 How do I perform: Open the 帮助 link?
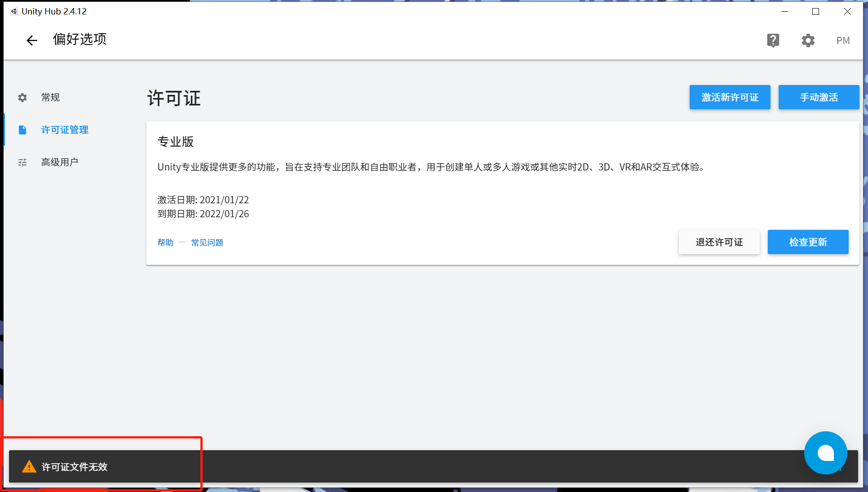[x=165, y=243]
